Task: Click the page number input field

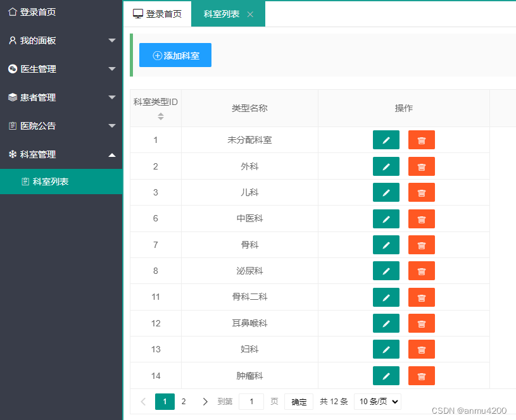Action: (251, 401)
